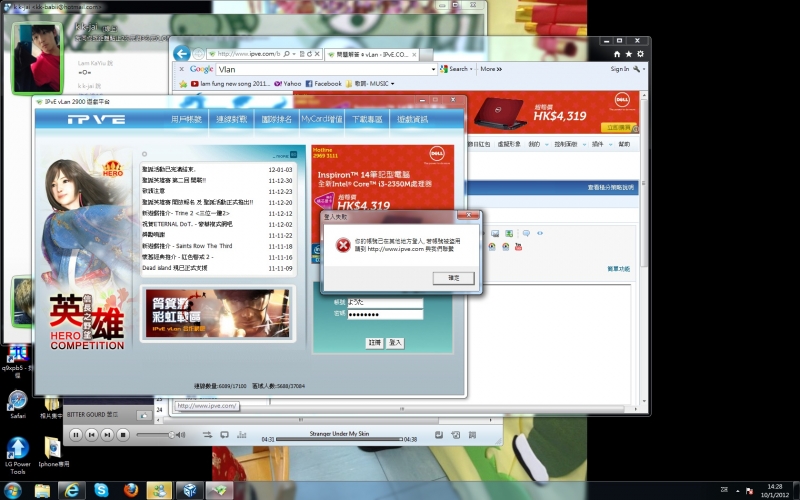Select the vLan - IPvE.COM browser tab
The height and width of the screenshot is (500, 800).
[x=371, y=54]
